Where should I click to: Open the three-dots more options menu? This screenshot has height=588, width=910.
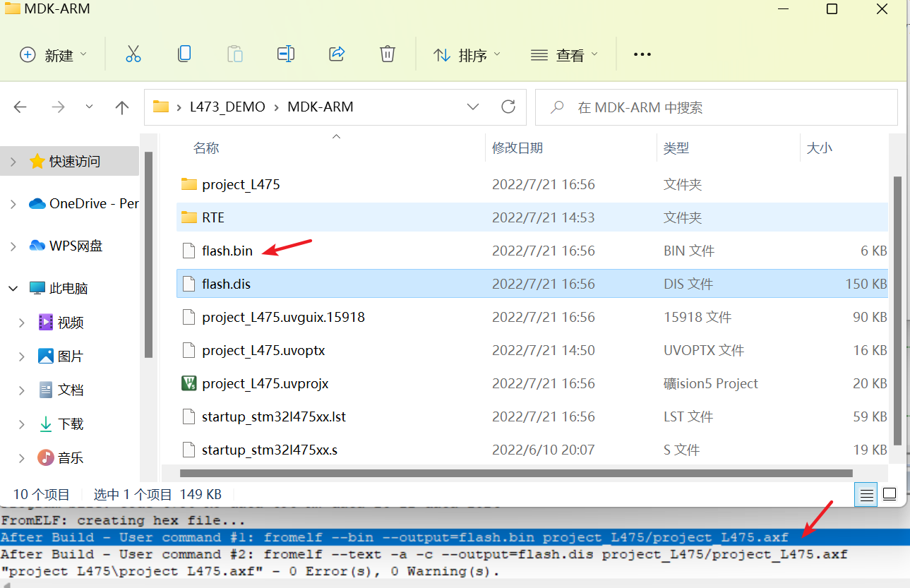pos(642,54)
